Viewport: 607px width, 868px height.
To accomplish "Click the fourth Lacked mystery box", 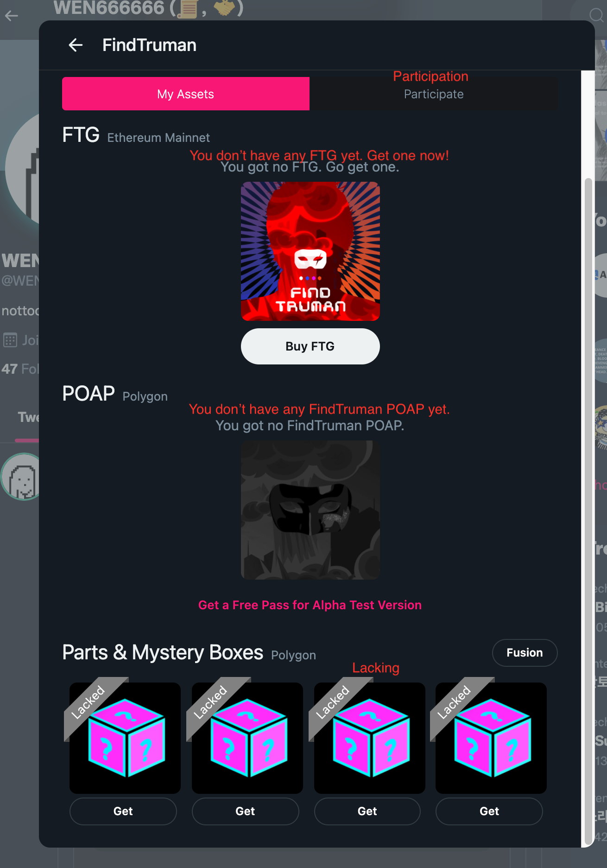I will click(x=491, y=738).
